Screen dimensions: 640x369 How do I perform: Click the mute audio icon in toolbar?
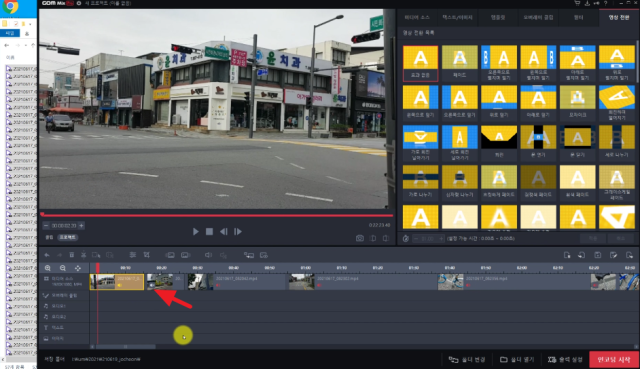223,255
